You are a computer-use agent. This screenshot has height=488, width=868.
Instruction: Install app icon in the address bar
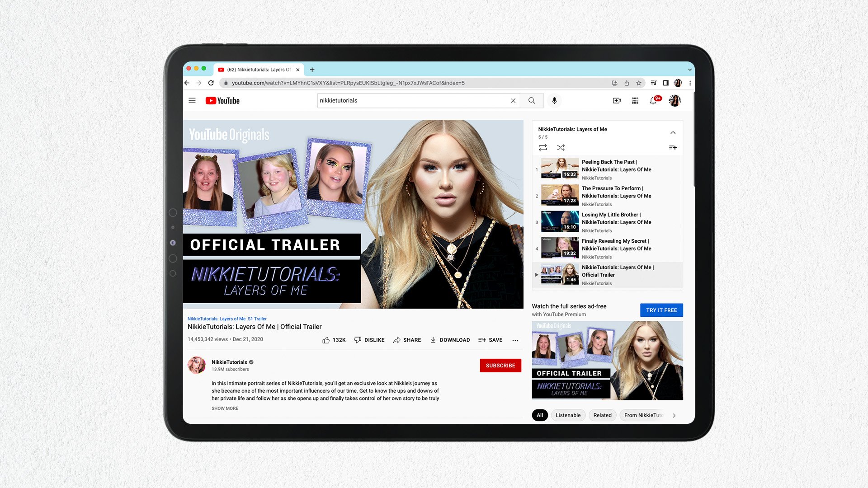click(614, 83)
